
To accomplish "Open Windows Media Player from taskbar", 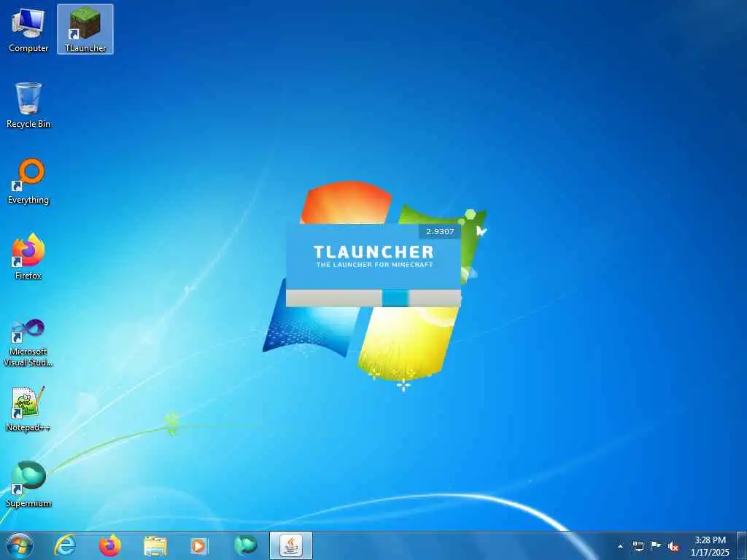I will click(198, 545).
